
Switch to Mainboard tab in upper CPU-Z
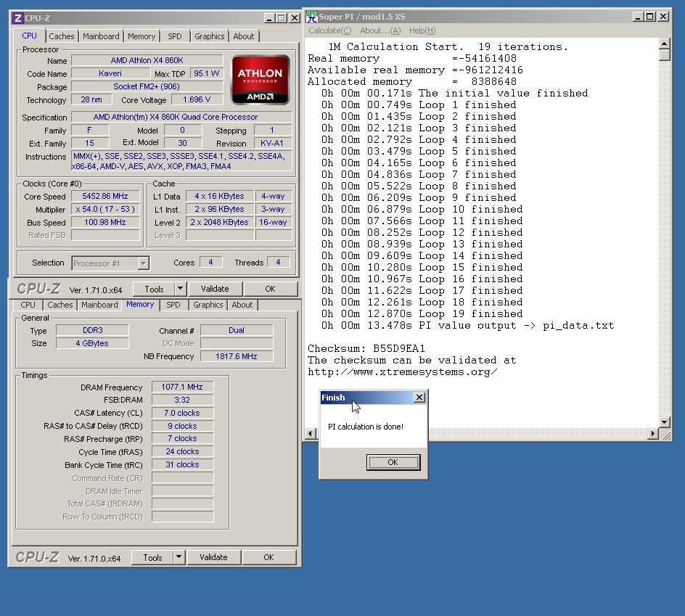pyautogui.click(x=101, y=36)
